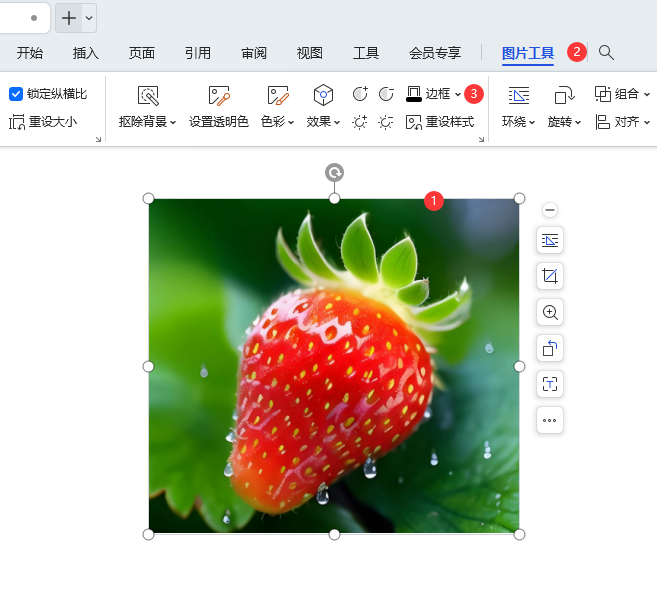Click floating extract text icon
657x591 pixels.
tap(550, 384)
